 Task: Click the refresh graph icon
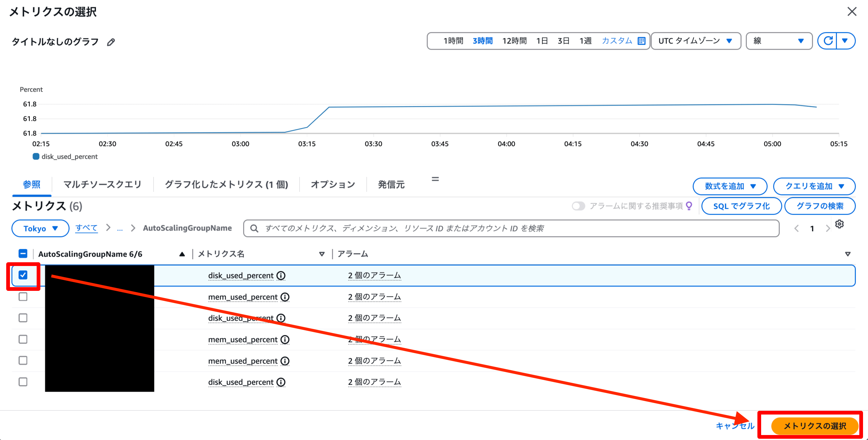[828, 41]
